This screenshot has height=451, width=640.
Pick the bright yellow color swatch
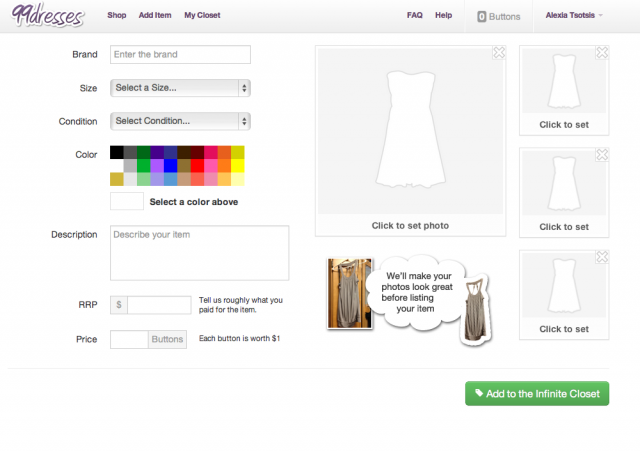238,166
